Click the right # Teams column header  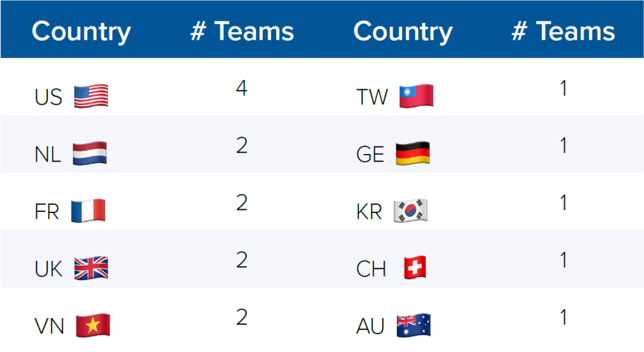point(563,31)
